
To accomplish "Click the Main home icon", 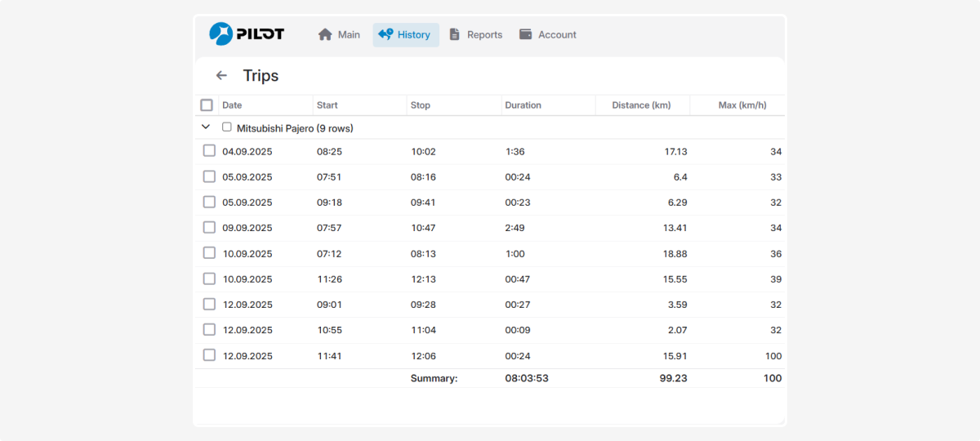I will (325, 34).
